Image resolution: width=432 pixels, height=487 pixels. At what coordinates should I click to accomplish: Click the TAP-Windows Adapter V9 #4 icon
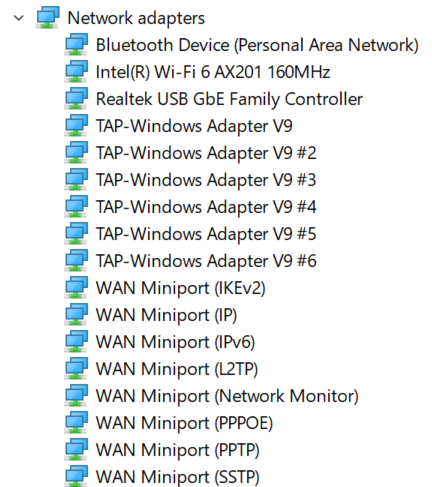click(x=76, y=206)
